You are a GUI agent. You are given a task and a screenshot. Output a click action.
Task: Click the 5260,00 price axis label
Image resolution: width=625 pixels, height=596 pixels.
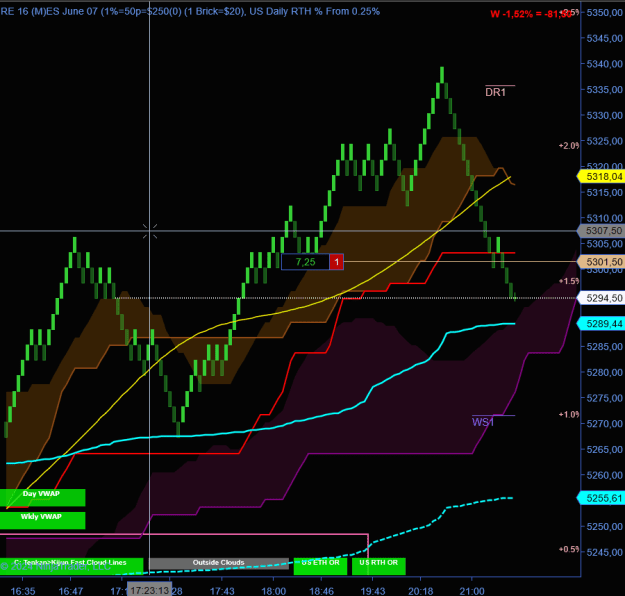pos(604,475)
